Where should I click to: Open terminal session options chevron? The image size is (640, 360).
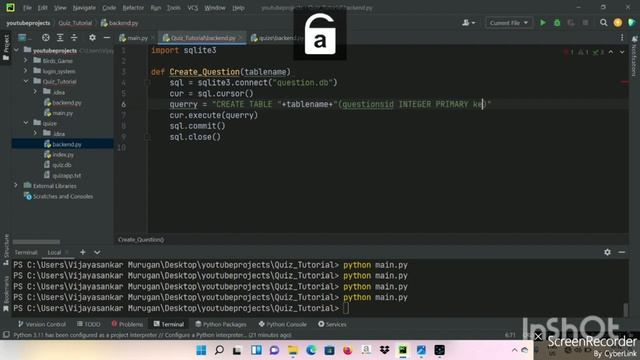(x=97, y=252)
